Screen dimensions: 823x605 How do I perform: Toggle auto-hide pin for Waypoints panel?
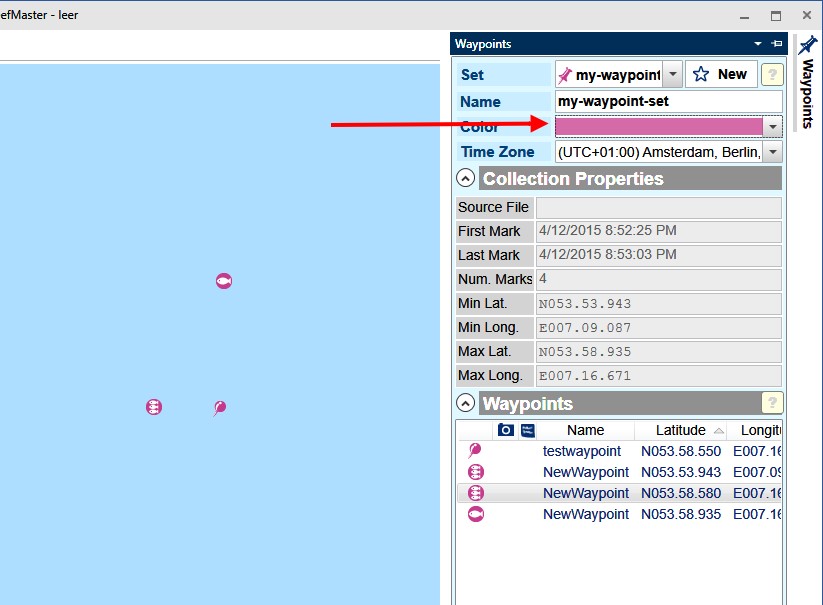pyautogui.click(x=777, y=44)
